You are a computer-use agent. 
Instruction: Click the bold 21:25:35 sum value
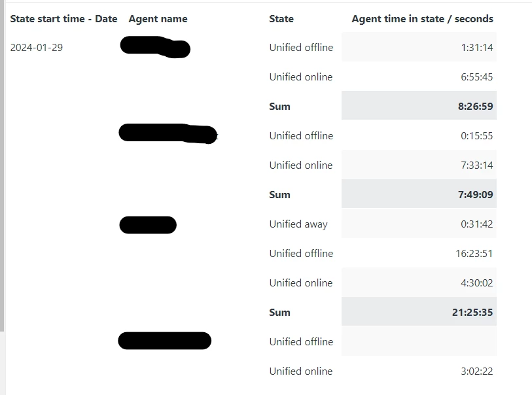[472, 312]
